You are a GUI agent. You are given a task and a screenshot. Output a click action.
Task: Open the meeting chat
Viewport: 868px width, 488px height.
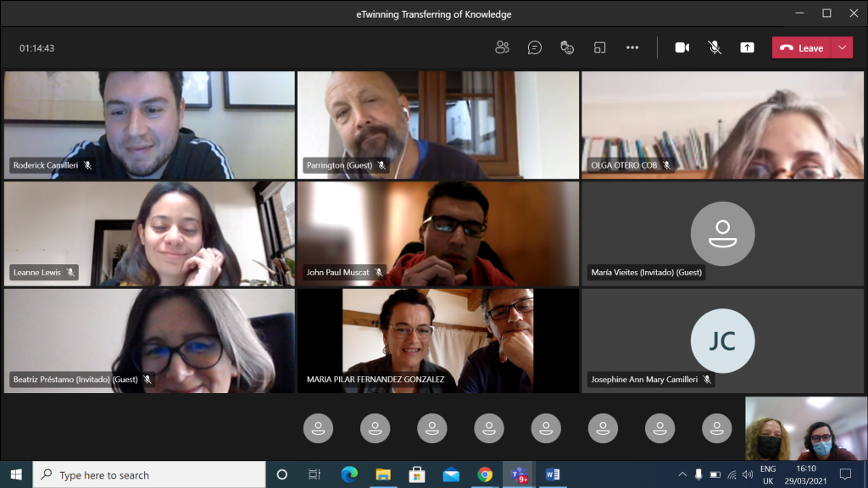click(x=534, y=47)
